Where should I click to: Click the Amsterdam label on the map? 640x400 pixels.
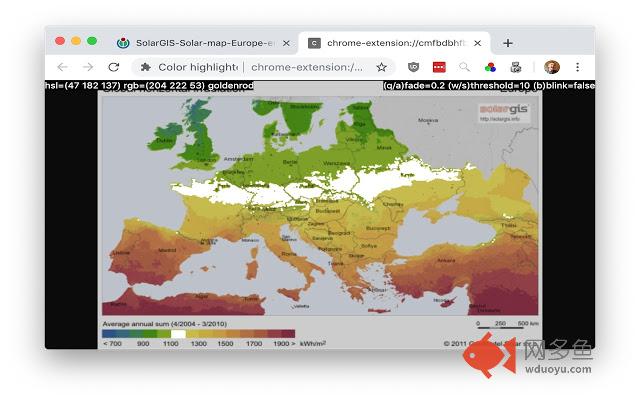238,159
